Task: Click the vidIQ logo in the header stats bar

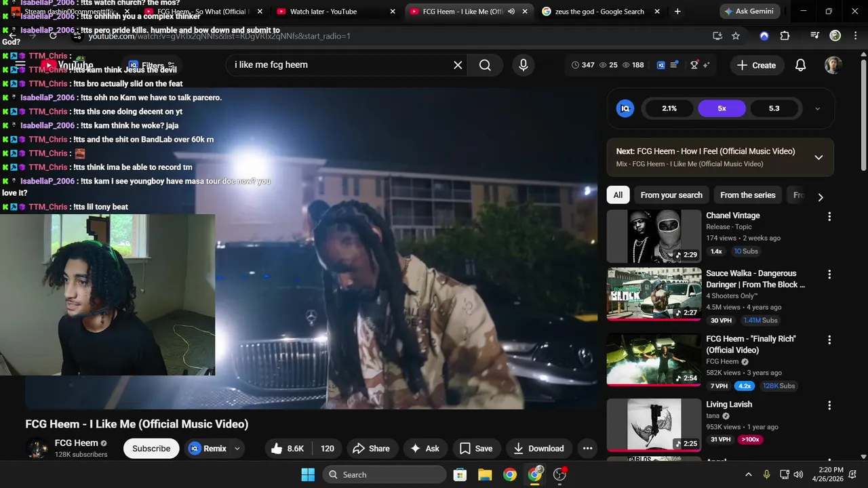Action: (x=660, y=65)
